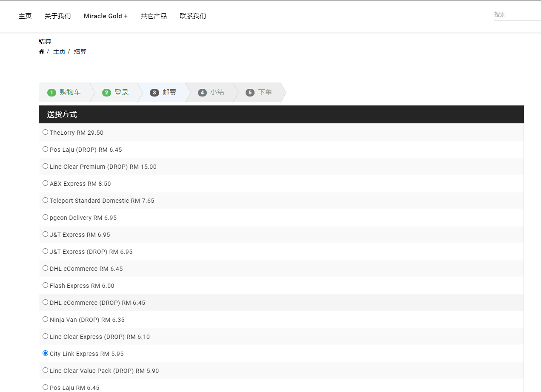Select Teleport Standard Domestic radio button
The height and width of the screenshot is (392, 541).
click(x=45, y=200)
